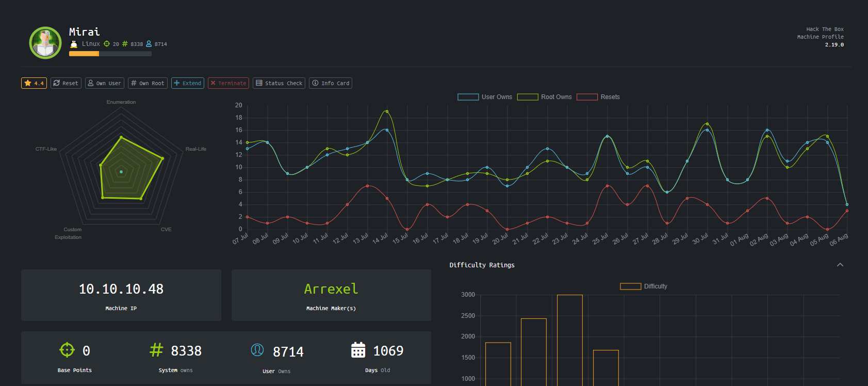Click the first difficulty bar near 1900
Screen dimensions: 868x386
498,364
